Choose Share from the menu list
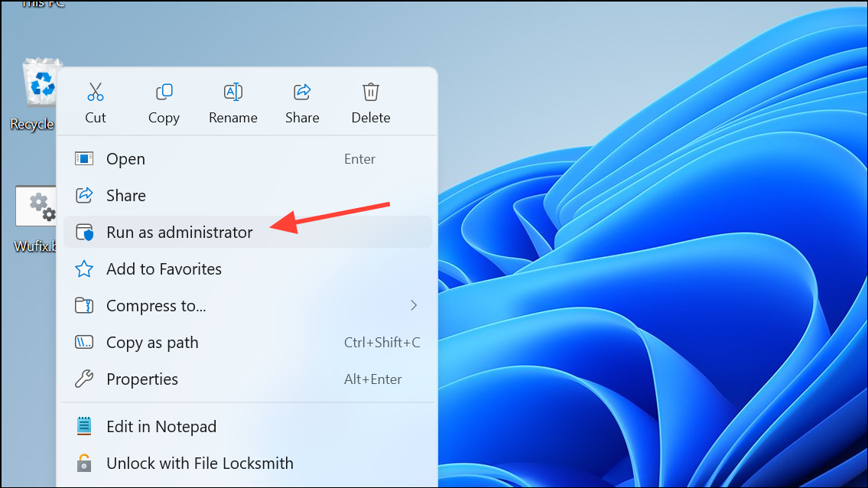This screenshot has height=488, width=868. (x=248, y=196)
